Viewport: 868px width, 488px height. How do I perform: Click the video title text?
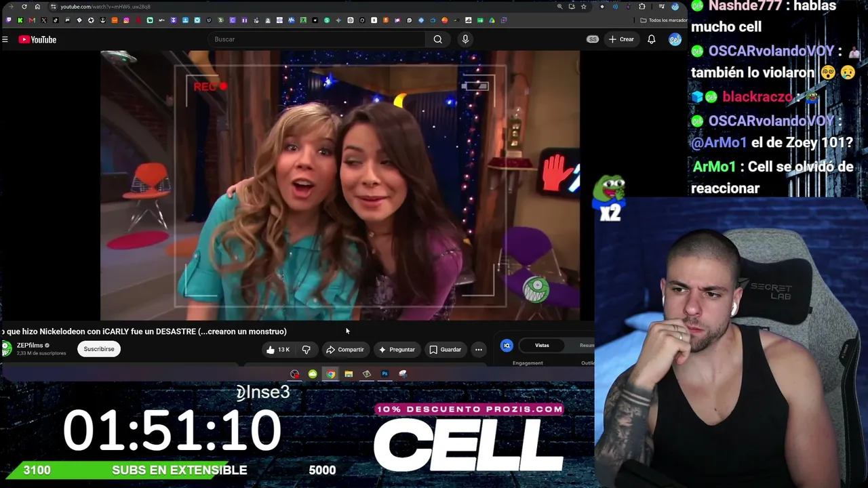point(144,331)
